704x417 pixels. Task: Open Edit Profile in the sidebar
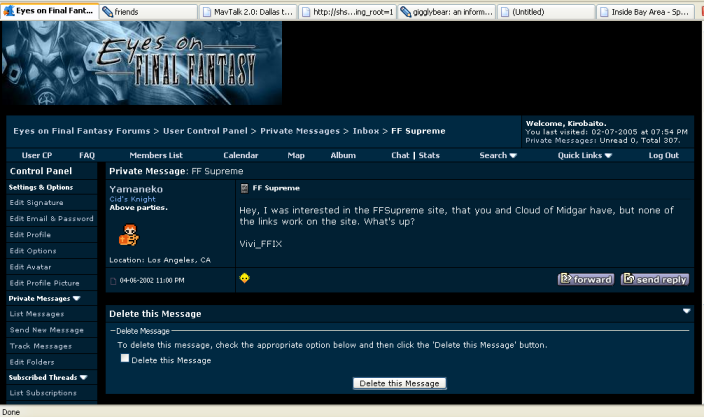click(30, 235)
